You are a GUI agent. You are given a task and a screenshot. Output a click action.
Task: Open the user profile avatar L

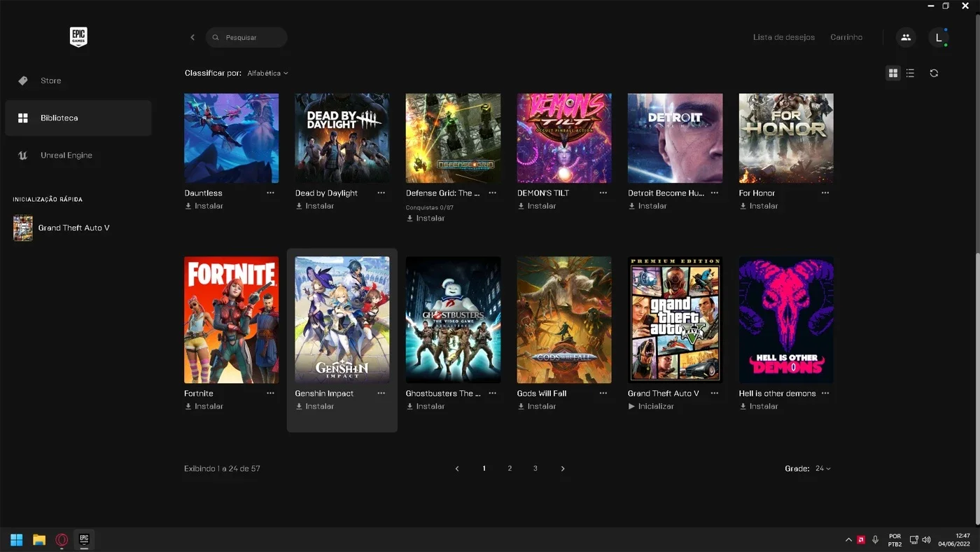click(x=939, y=37)
